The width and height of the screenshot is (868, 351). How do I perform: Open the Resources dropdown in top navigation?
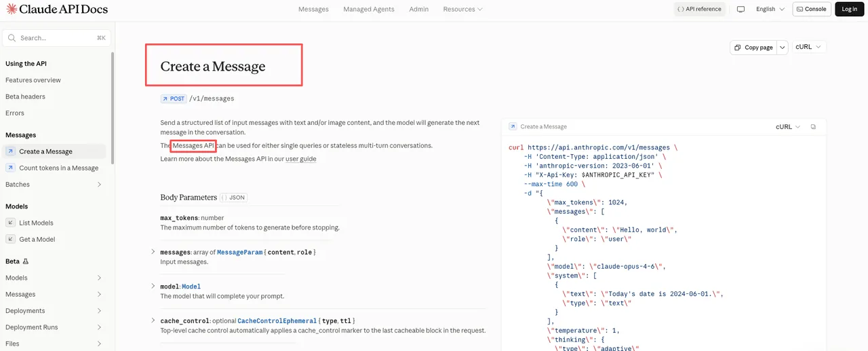click(x=462, y=10)
